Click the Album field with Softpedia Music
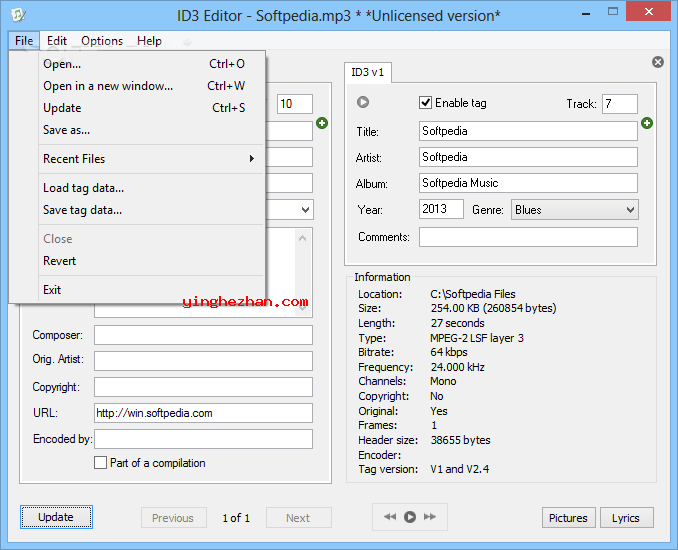The width and height of the screenshot is (678, 550). pos(528,183)
